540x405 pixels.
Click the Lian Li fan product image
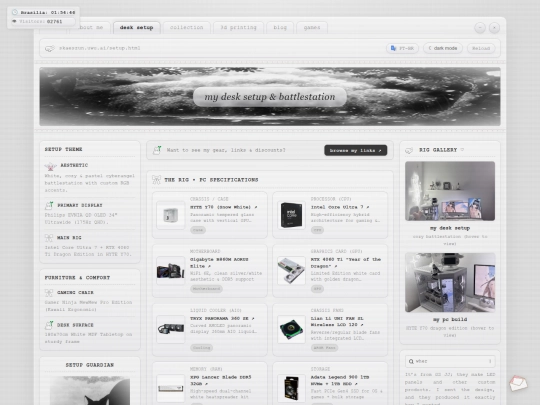(291, 329)
